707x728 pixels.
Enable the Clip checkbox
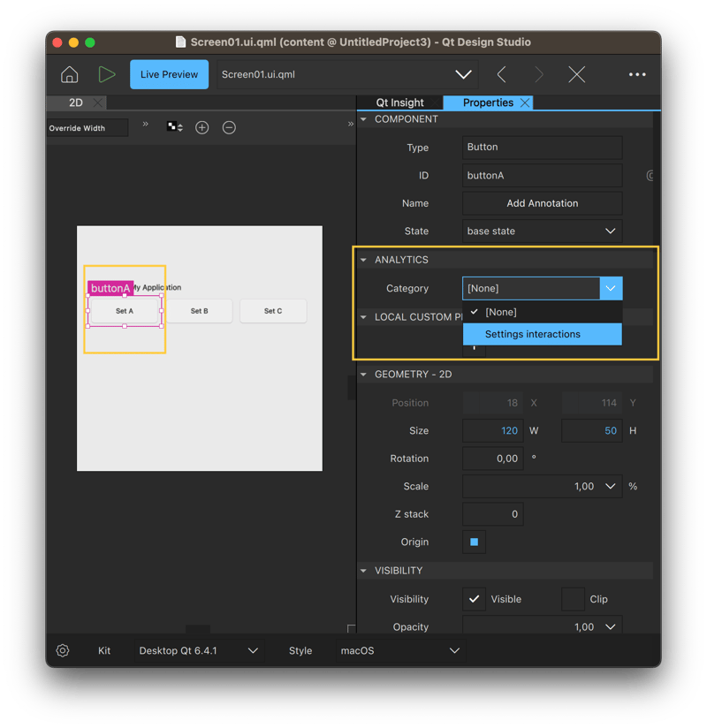point(573,599)
